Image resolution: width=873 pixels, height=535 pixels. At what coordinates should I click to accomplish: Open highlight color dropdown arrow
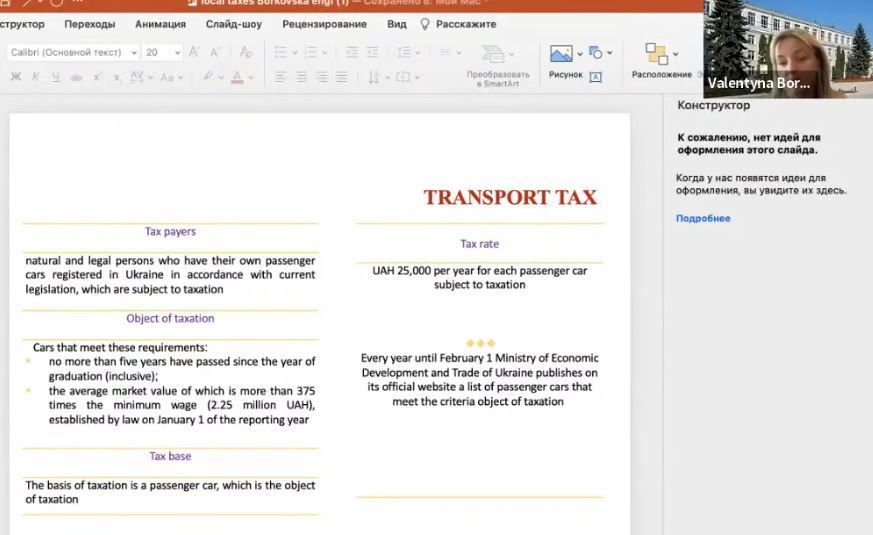[x=221, y=77]
